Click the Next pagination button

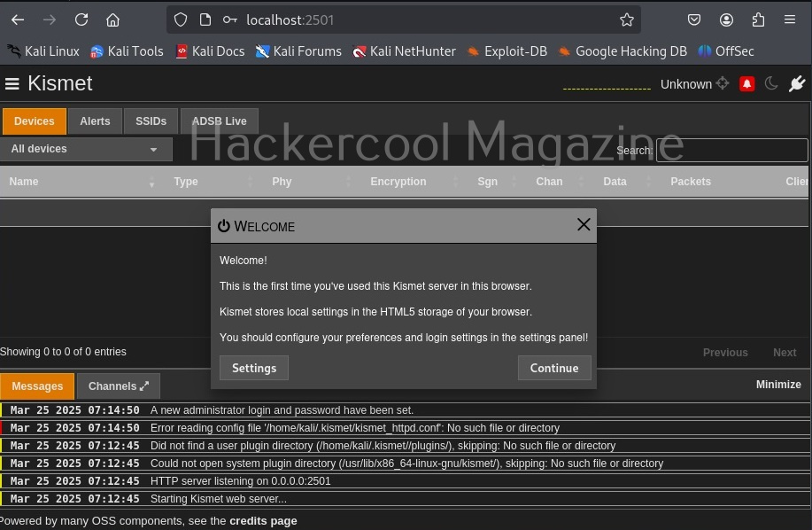pyautogui.click(x=785, y=352)
